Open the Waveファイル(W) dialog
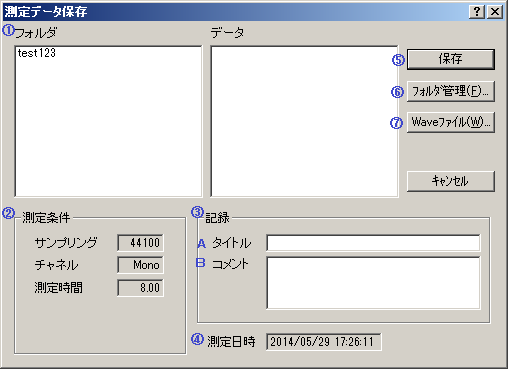508x369 pixels. (x=451, y=122)
